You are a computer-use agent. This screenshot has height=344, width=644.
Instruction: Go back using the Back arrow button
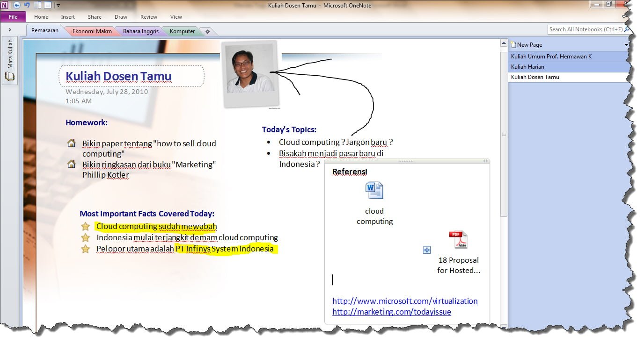[x=17, y=5]
